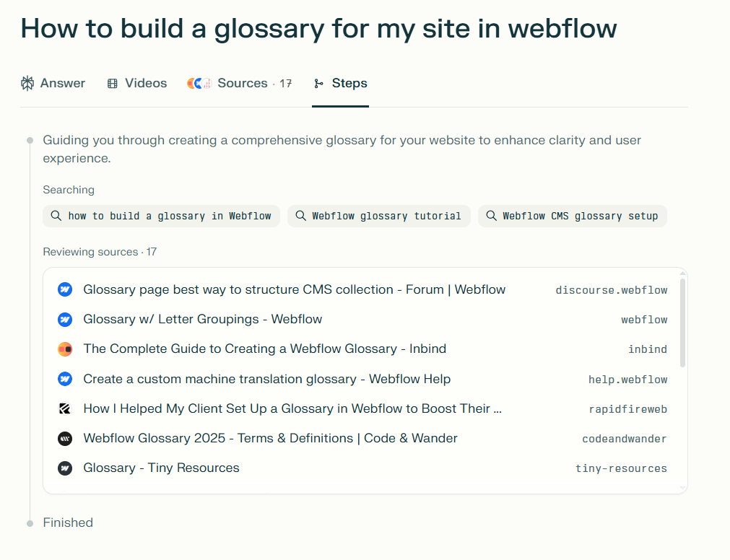Screen dimensions: 730x560
Task: Open 'Glossary w/ Letter Groupings - Webflow'
Action: coord(203,319)
